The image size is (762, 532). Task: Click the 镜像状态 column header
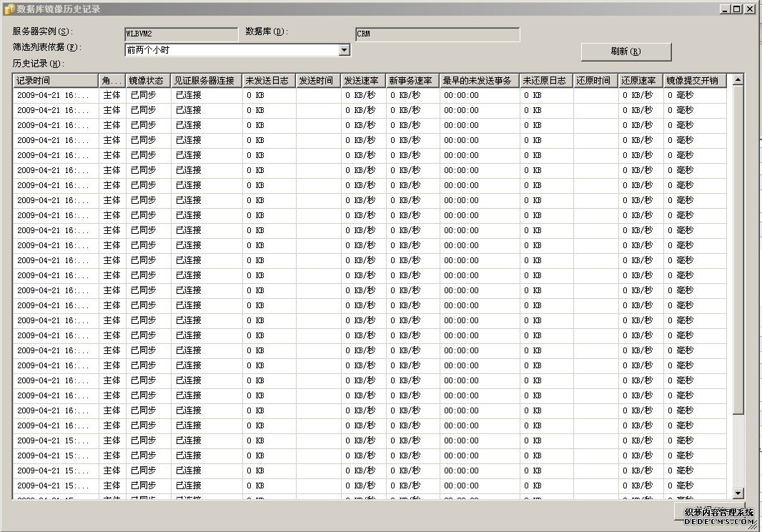pyautogui.click(x=149, y=81)
